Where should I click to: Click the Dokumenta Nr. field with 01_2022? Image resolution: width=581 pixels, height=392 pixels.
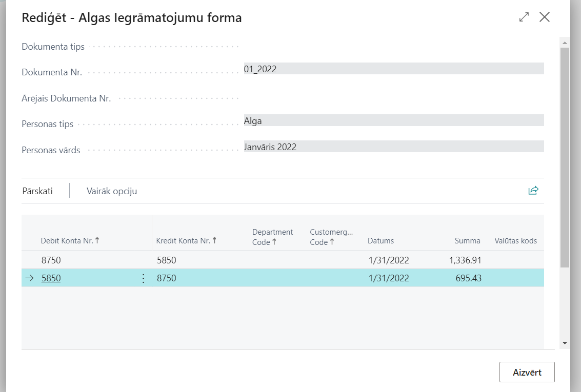393,69
